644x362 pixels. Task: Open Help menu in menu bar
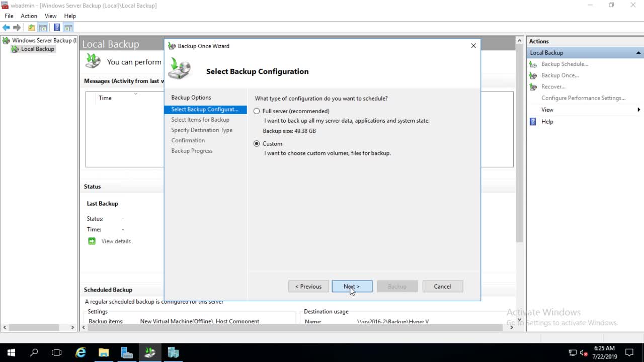click(70, 16)
